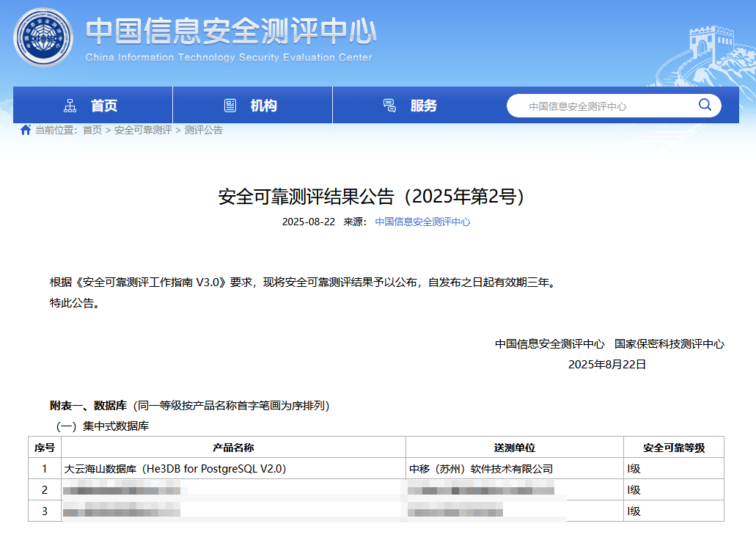
Task: Click the signed date 2025年8月22日
Action: click(607, 365)
